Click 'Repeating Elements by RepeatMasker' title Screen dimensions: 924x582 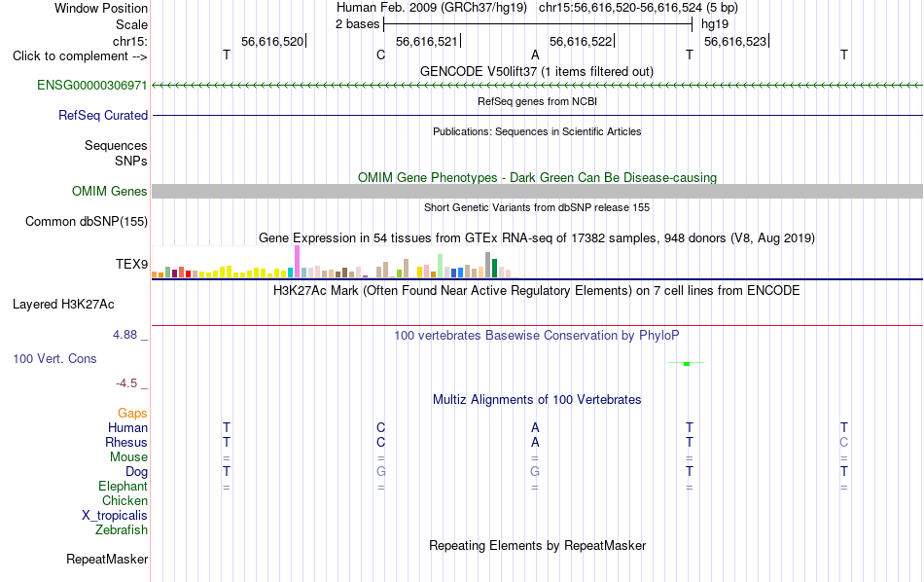tap(537, 545)
